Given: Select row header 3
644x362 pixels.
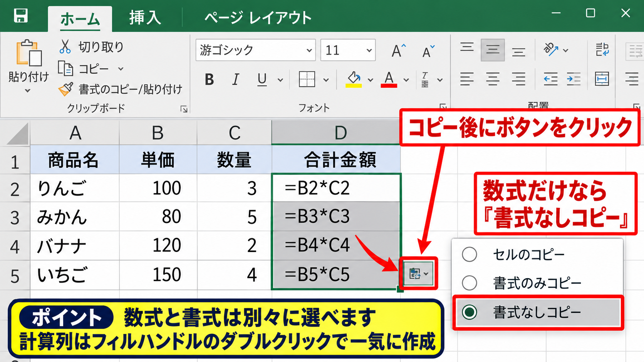Looking at the screenshot, I should (15, 217).
